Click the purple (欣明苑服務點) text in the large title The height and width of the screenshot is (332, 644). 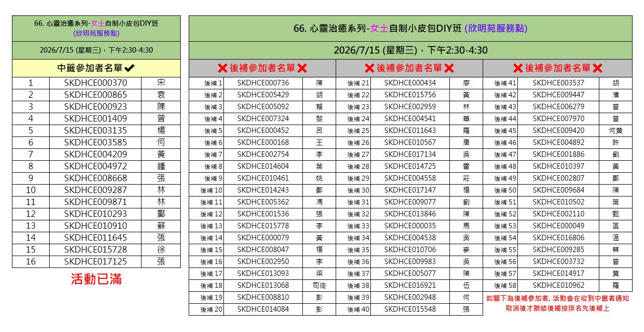pos(496,28)
